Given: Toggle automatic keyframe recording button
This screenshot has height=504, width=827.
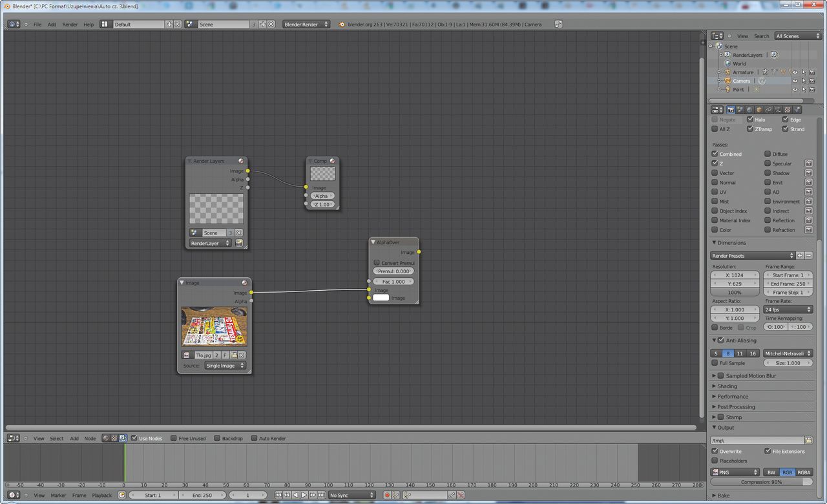Looking at the screenshot, I should pos(387,495).
